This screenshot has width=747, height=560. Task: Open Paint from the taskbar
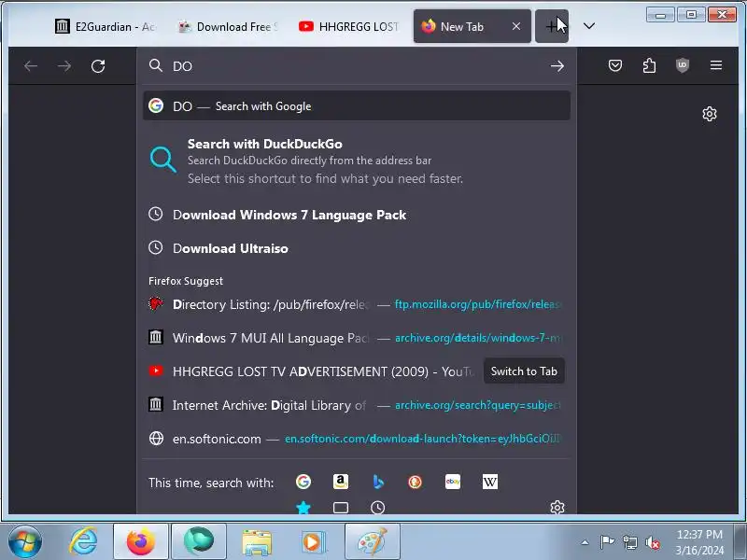[372, 541]
